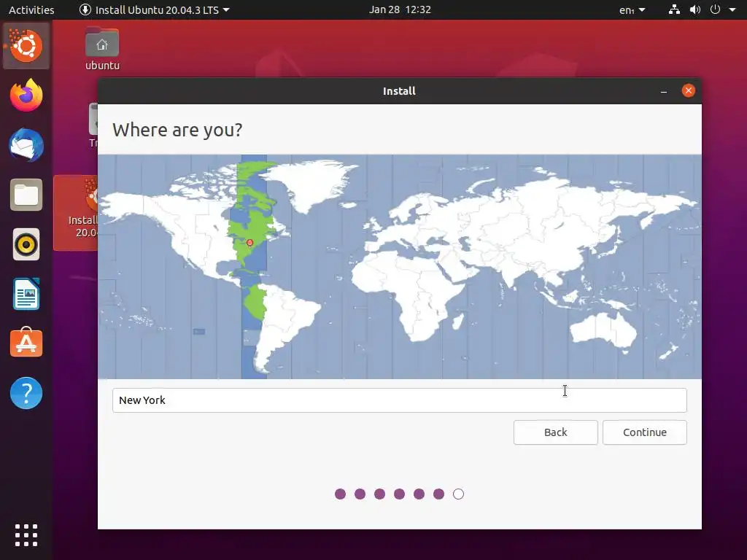The width and height of the screenshot is (747, 560).
Task: Click the Install window title text
Action: tap(399, 91)
